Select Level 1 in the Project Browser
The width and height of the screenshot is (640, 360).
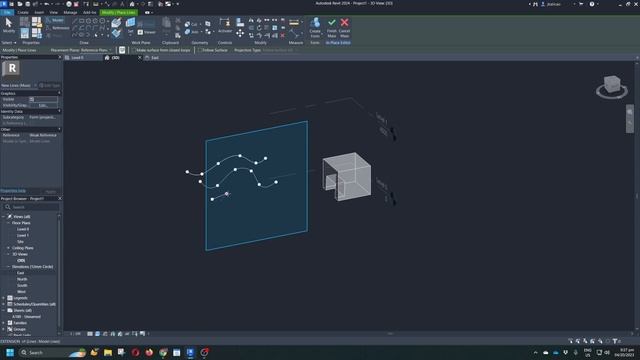point(22,236)
